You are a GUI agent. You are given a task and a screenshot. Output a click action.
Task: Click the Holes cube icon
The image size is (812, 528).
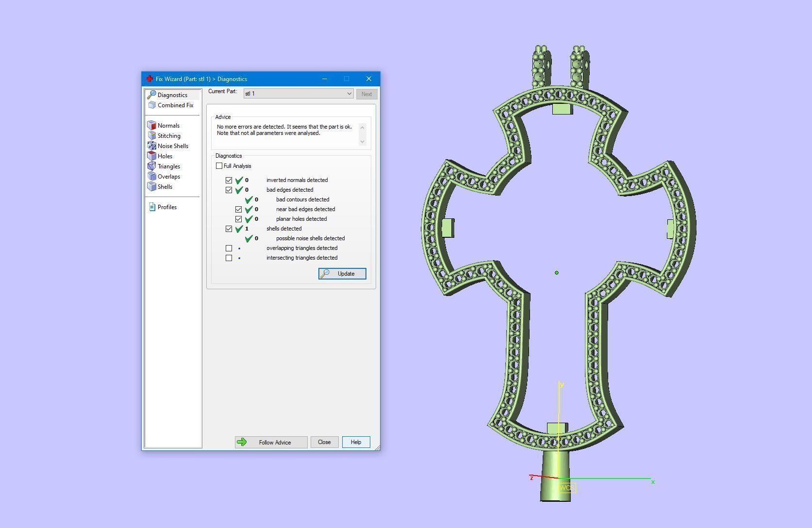(x=151, y=156)
